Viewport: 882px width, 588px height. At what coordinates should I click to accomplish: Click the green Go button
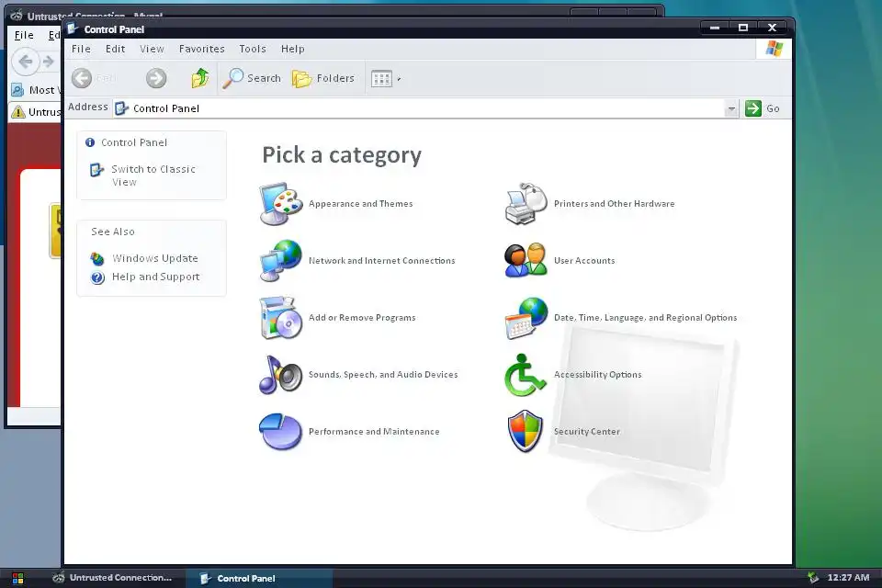[x=763, y=108]
